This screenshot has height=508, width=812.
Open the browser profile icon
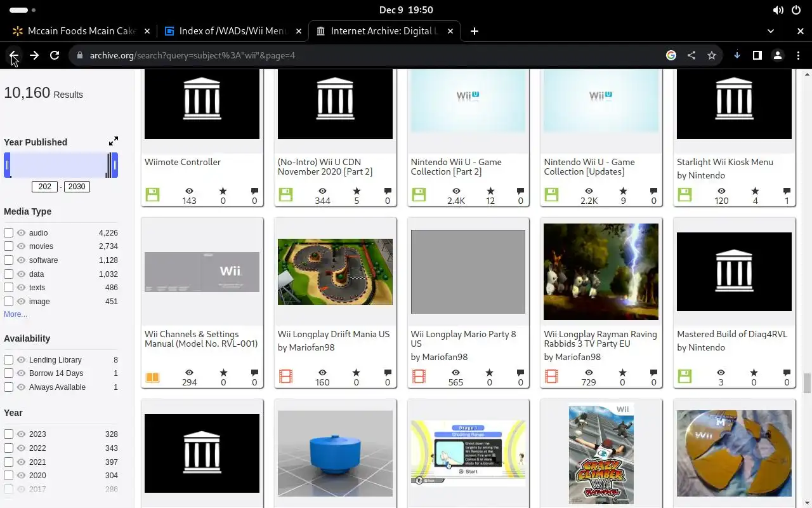778,55
